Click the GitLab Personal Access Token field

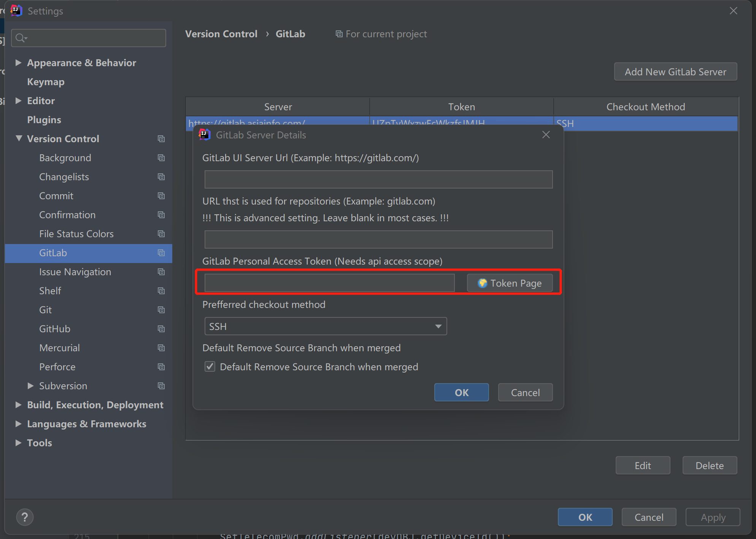pyautogui.click(x=329, y=283)
